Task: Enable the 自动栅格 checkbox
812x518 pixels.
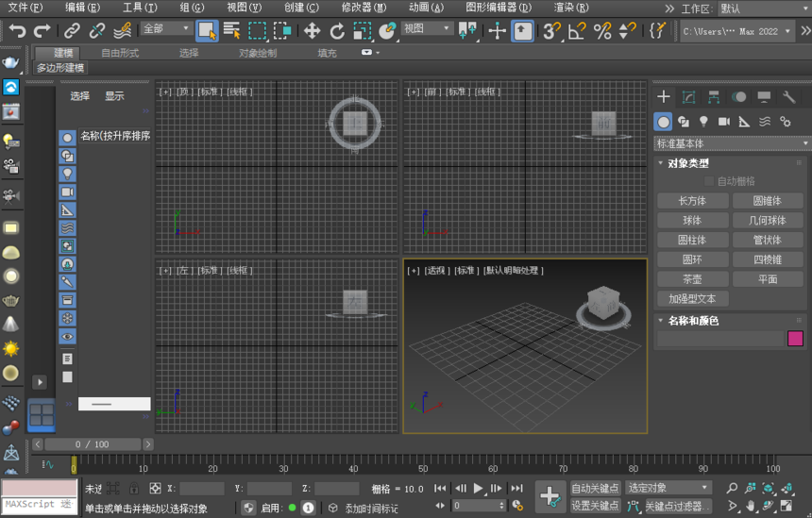Action: tap(709, 181)
